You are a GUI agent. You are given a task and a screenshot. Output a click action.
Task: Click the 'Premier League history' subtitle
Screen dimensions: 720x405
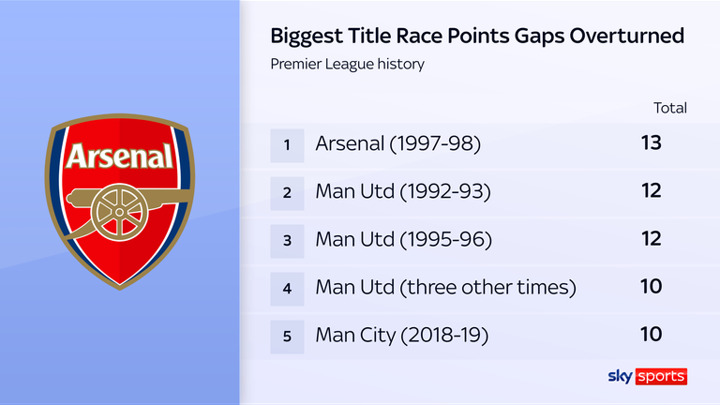click(348, 64)
